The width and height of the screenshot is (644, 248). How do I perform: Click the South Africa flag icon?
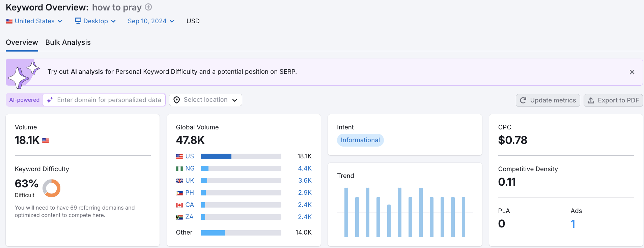[179, 217]
